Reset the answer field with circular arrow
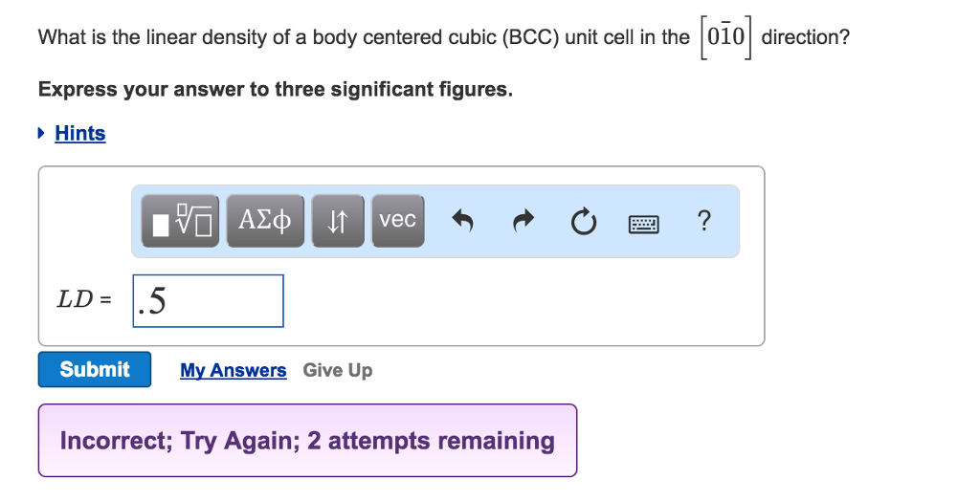This screenshot has height=501, width=980. pos(582,222)
